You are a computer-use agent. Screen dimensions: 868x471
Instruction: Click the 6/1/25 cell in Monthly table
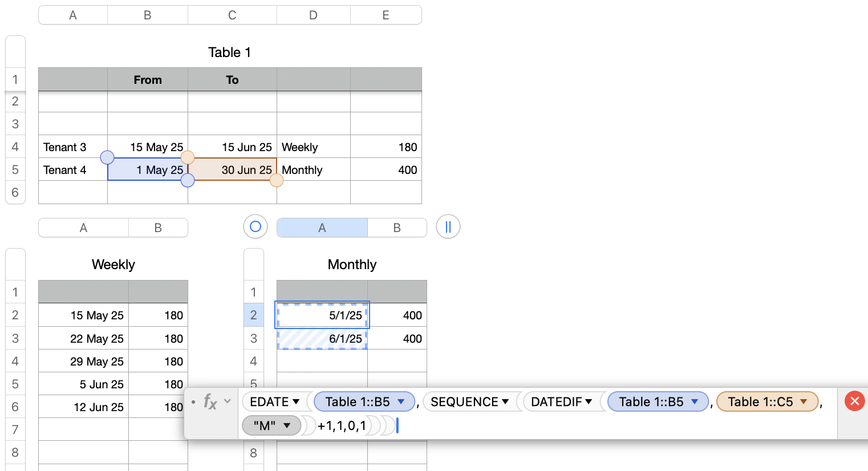pos(322,339)
